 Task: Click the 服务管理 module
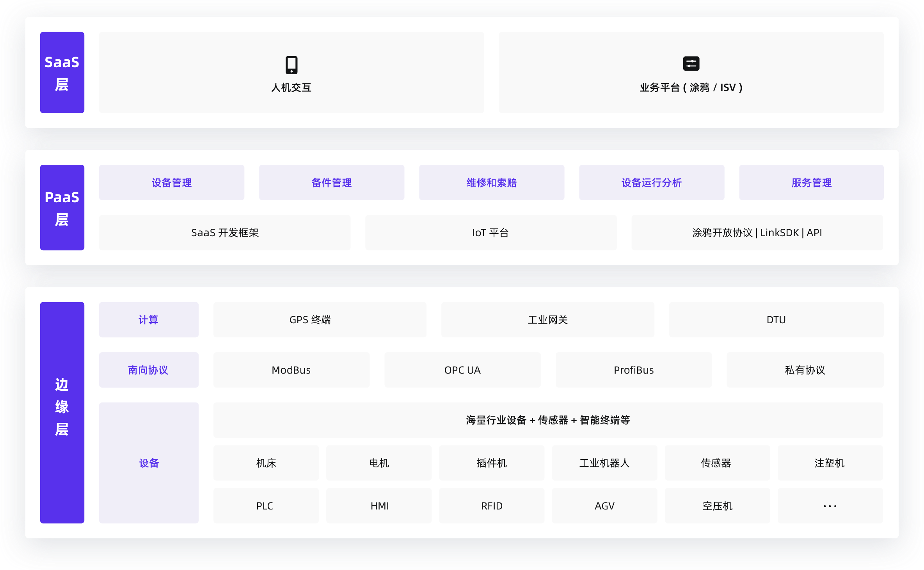pos(811,182)
